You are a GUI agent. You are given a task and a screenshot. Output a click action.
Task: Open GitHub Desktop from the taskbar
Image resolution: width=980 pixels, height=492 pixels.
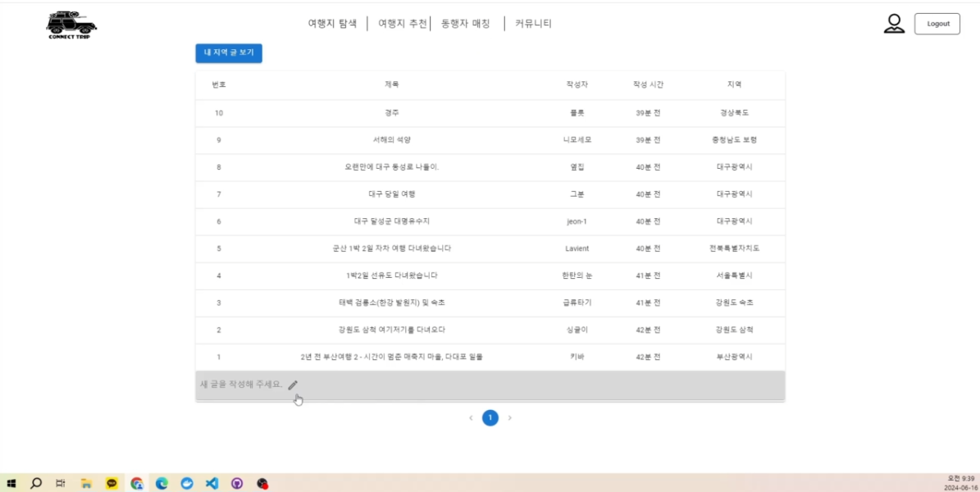[x=238, y=483]
